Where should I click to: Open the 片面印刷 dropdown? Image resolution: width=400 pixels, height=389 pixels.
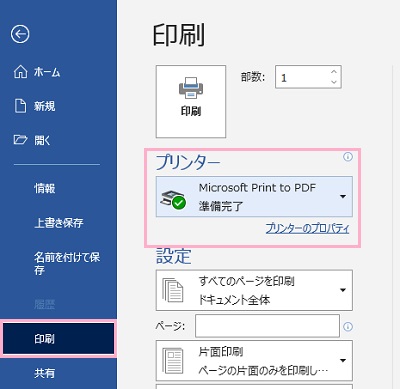point(254,360)
